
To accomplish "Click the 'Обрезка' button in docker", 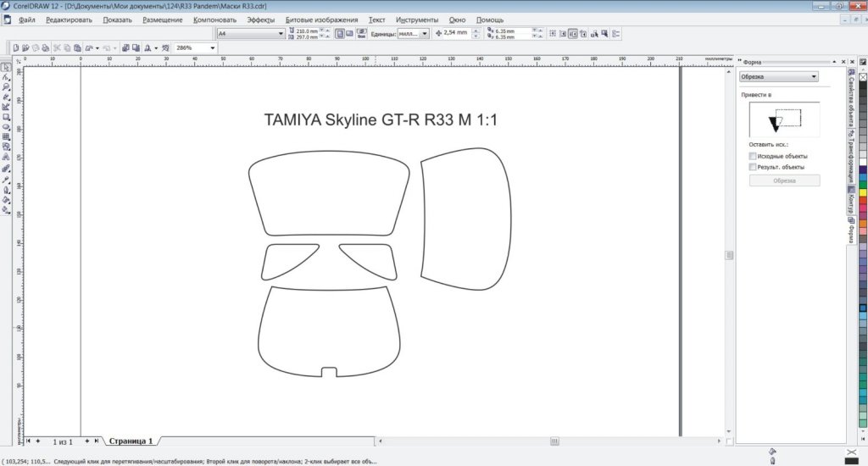I will click(784, 180).
